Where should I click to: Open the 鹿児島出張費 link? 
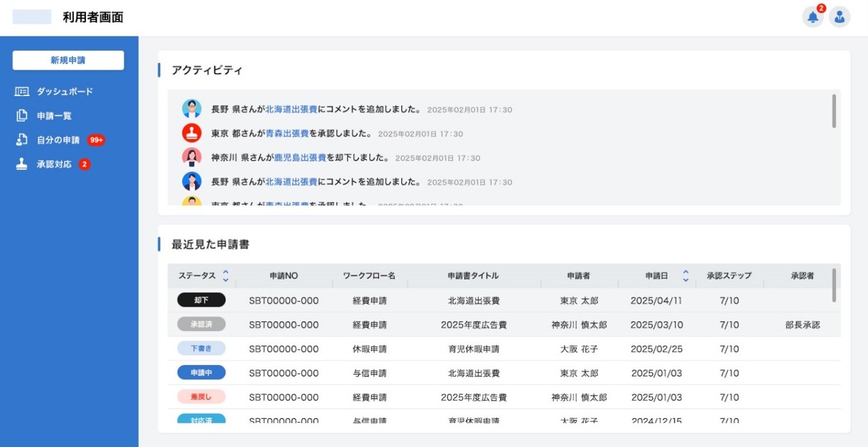pos(300,158)
